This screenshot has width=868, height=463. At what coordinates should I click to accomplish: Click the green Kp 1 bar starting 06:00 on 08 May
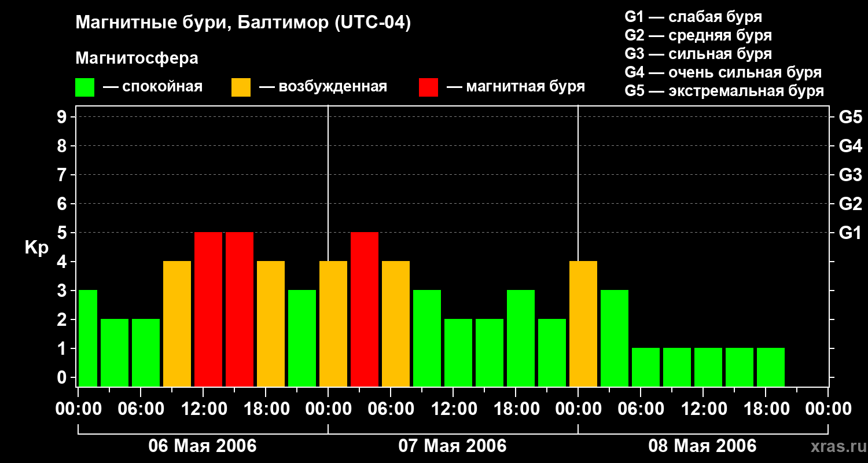coord(646,368)
